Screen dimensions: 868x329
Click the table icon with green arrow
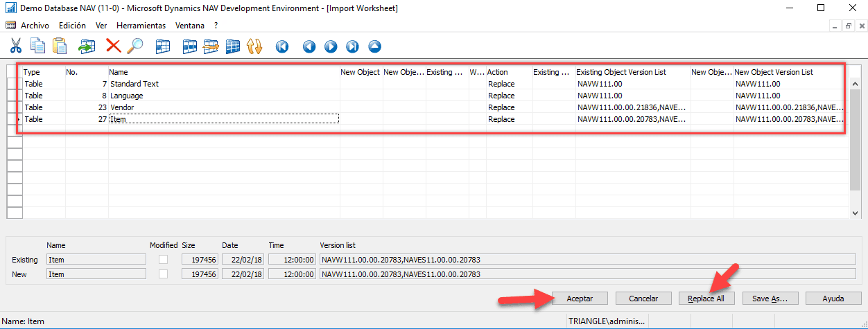point(87,46)
